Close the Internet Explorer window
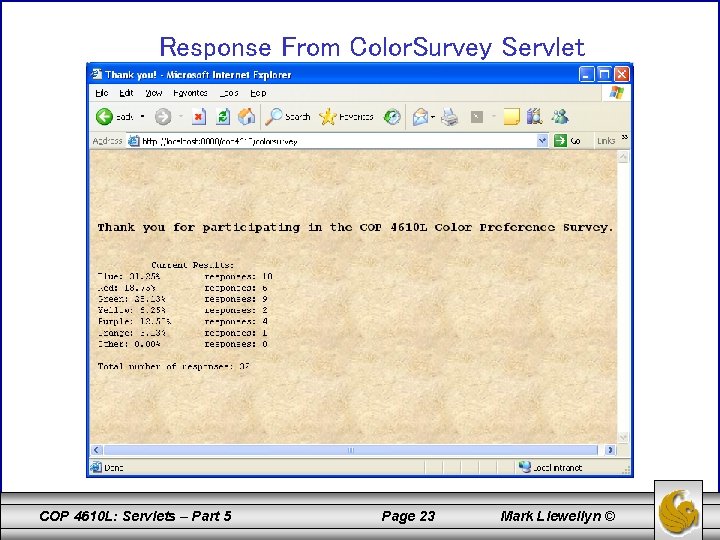 pyautogui.click(x=621, y=74)
